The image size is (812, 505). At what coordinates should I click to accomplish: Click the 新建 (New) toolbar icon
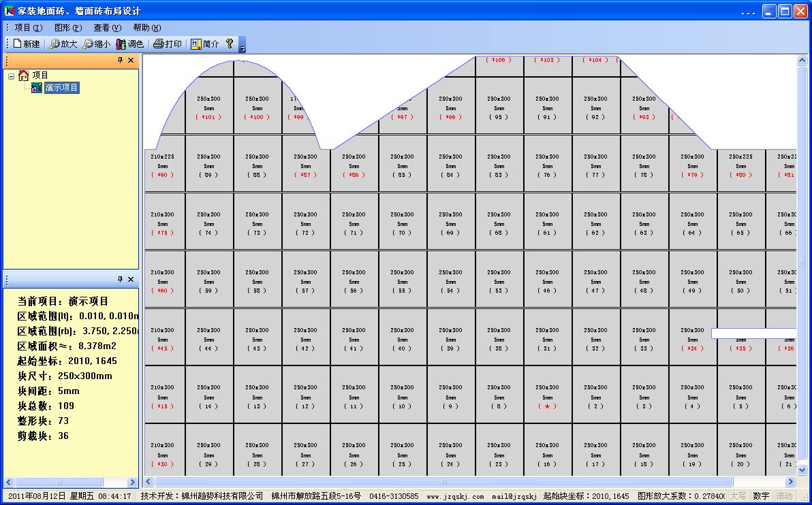click(x=18, y=44)
